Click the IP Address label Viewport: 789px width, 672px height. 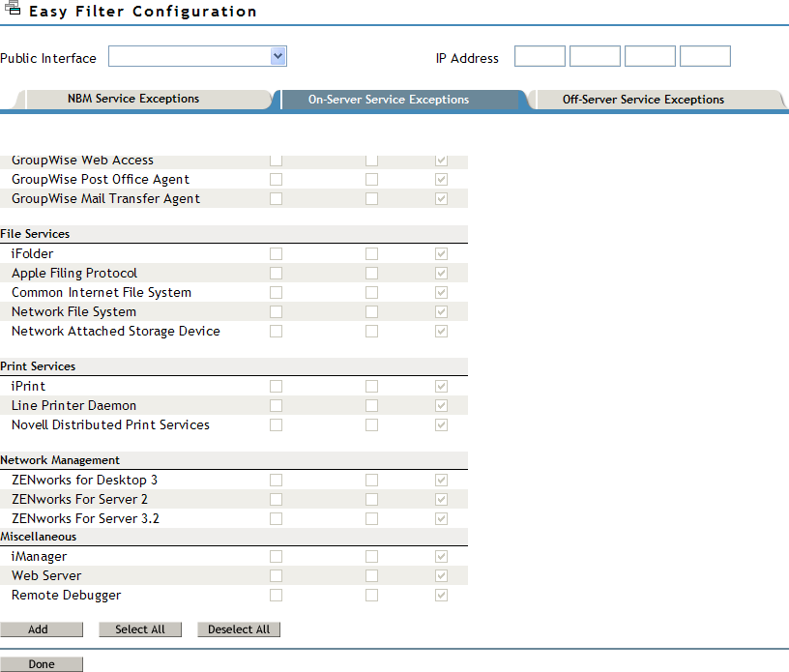pyautogui.click(x=467, y=58)
